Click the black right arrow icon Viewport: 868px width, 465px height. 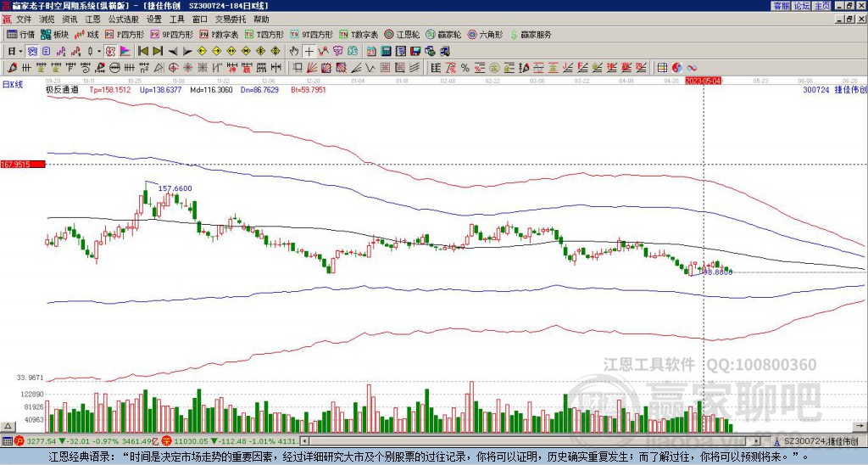coord(187,51)
